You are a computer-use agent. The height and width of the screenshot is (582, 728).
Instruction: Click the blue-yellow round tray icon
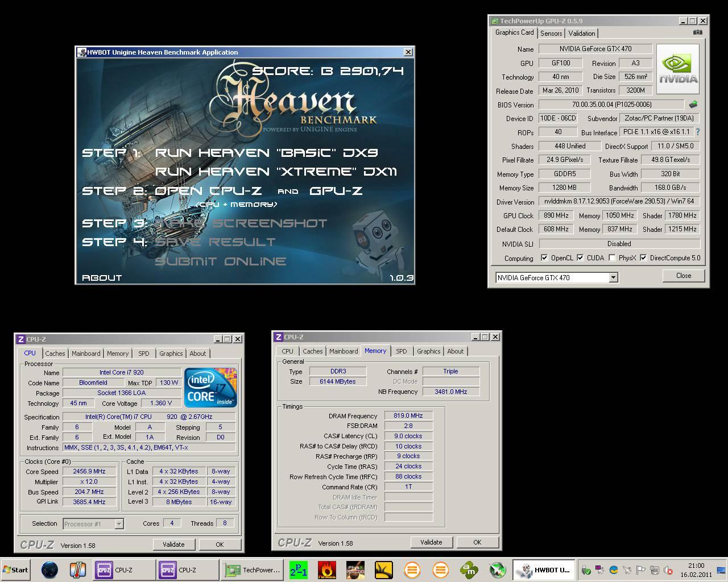(614, 570)
